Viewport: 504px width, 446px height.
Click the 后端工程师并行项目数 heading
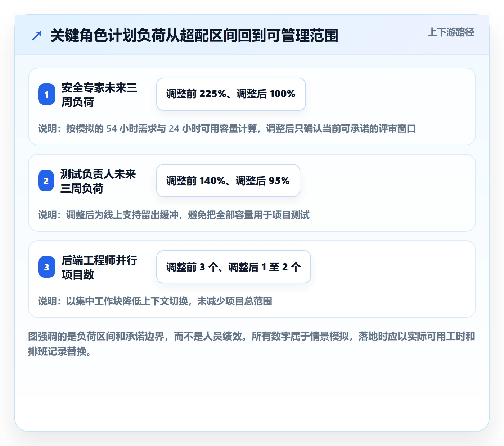click(99, 267)
